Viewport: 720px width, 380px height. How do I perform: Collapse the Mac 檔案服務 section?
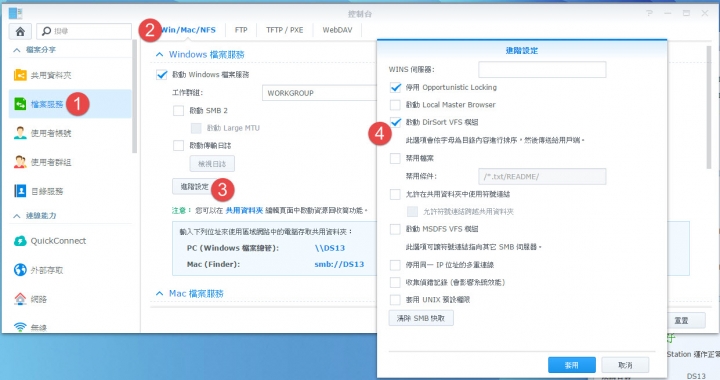pos(159,293)
